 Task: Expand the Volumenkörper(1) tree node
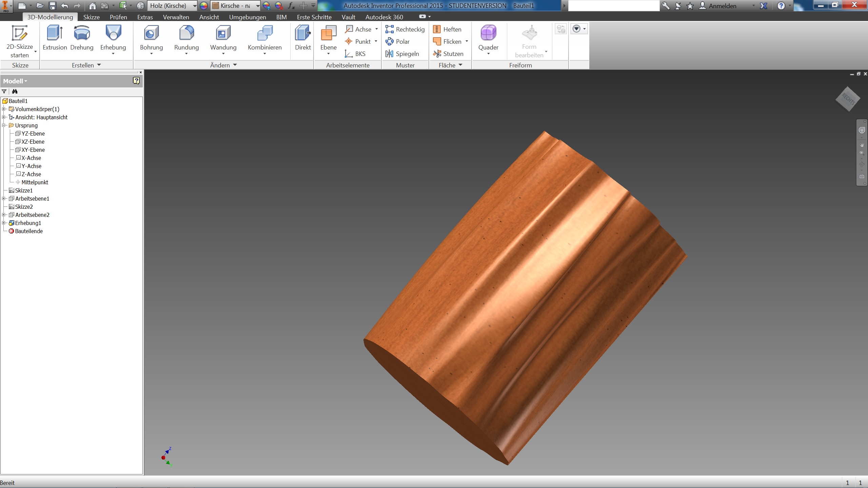[x=4, y=109]
